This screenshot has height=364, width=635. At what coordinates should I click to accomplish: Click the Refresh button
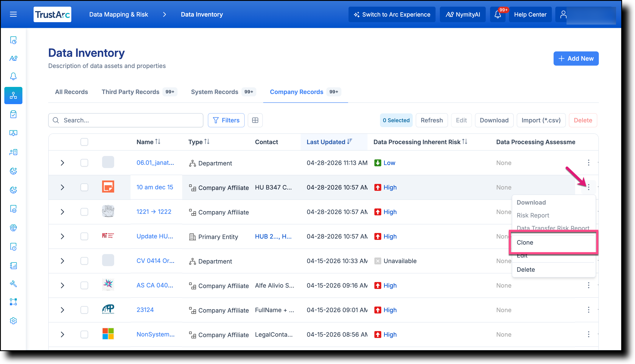431,120
